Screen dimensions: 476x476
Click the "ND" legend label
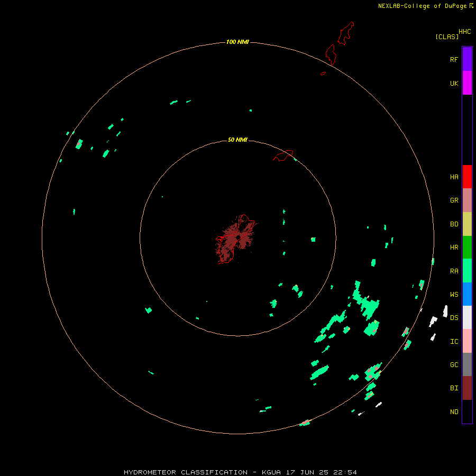[454, 412]
